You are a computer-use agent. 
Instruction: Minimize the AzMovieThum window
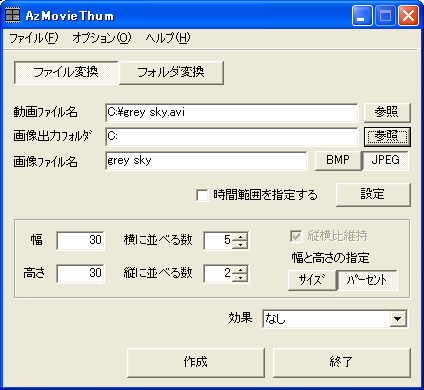362,16
